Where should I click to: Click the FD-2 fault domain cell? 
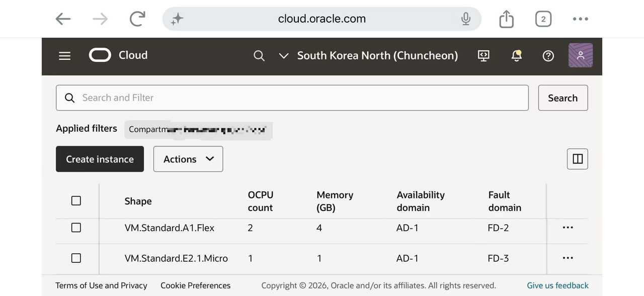[x=498, y=228]
